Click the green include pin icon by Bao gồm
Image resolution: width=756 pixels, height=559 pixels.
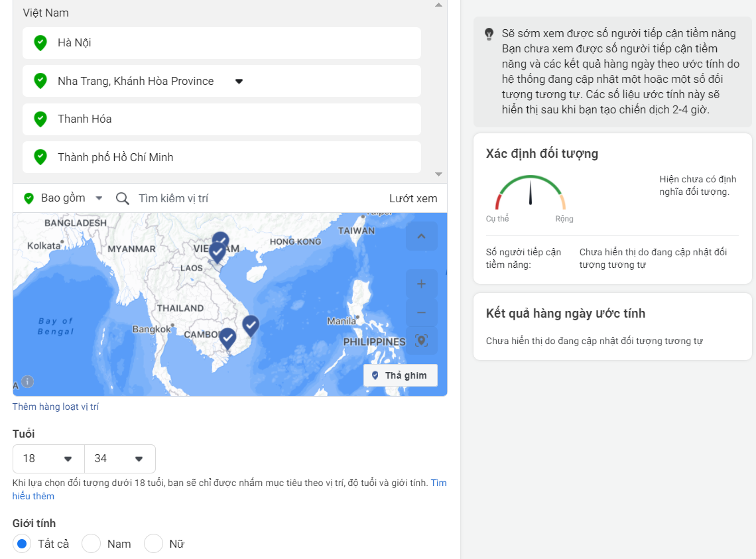tap(29, 198)
